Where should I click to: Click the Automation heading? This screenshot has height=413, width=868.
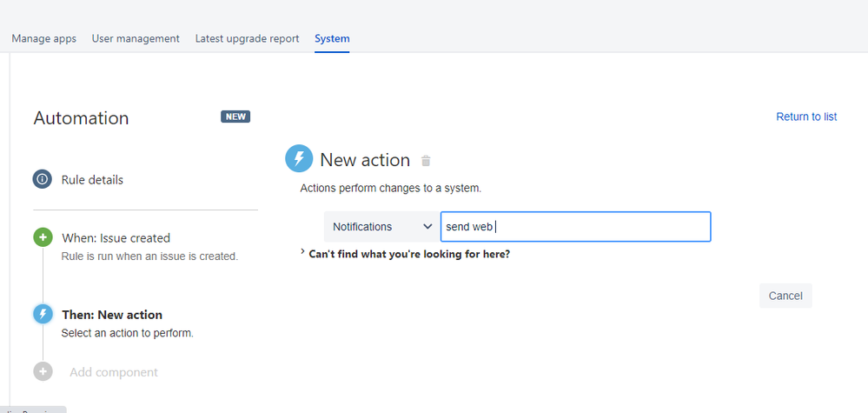82,118
